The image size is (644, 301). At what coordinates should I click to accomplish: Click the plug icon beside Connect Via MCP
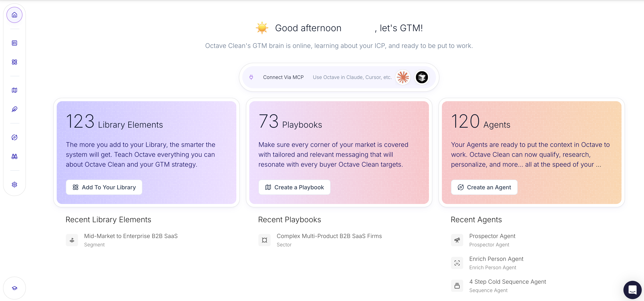(x=251, y=77)
